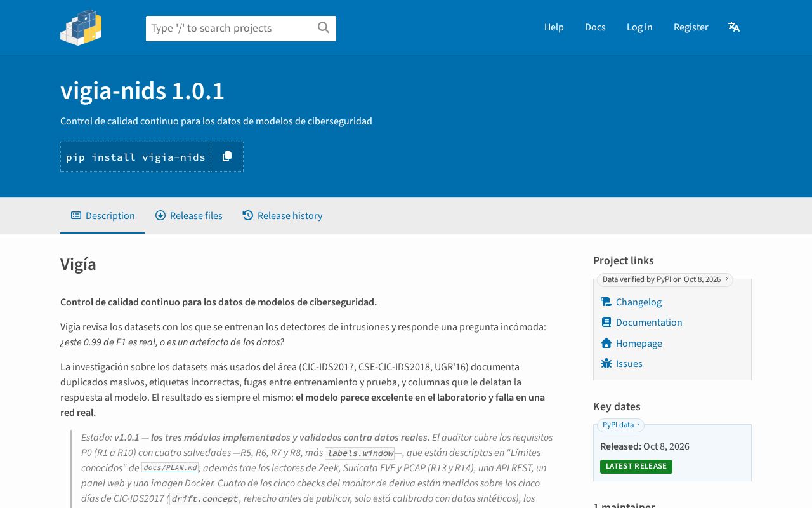The height and width of the screenshot is (508, 812).
Task: Open the Log in page
Action: pyautogui.click(x=639, y=27)
